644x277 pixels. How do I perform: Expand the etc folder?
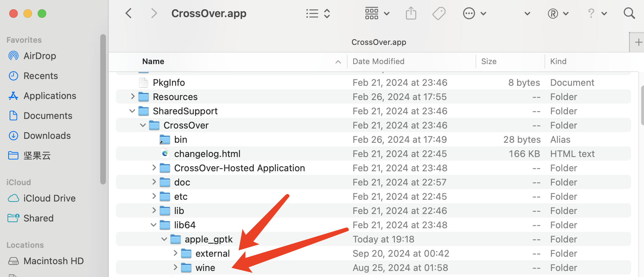pos(154,196)
